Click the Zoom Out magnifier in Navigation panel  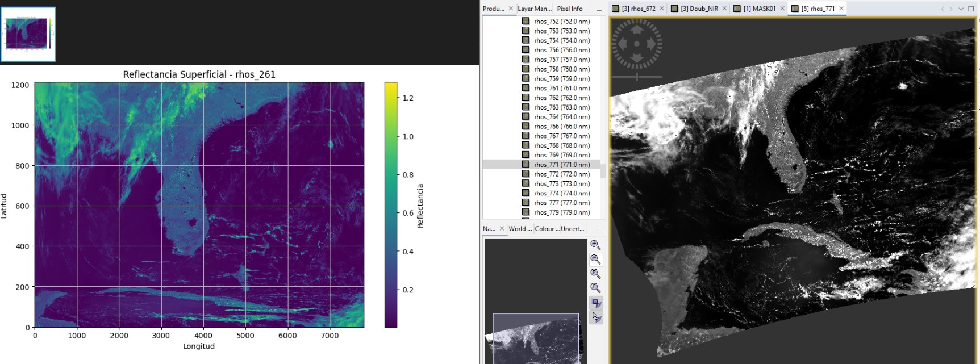tap(595, 260)
